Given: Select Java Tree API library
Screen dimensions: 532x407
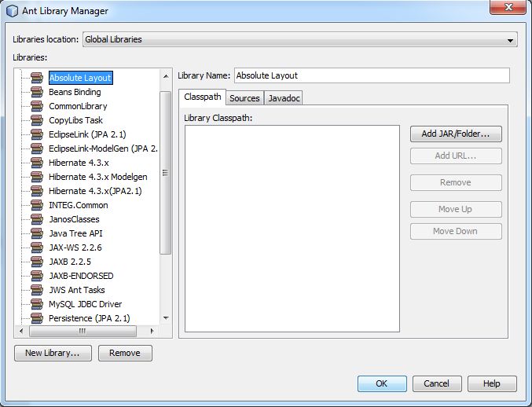Looking at the screenshot, I should point(75,233).
